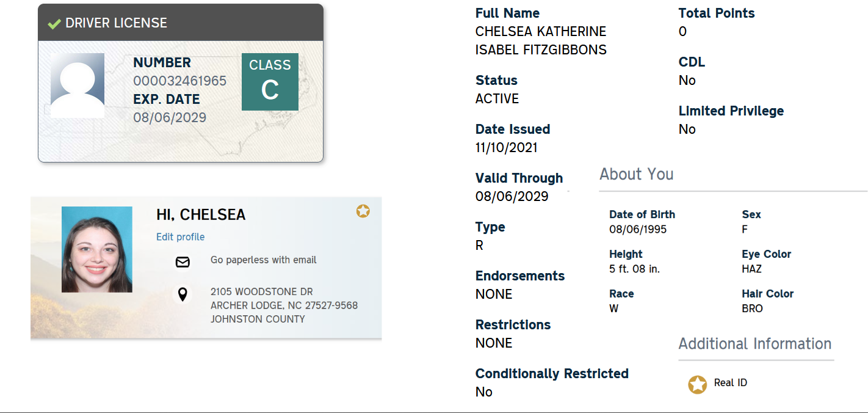Click the About You section heading

(x=637, y=174)
